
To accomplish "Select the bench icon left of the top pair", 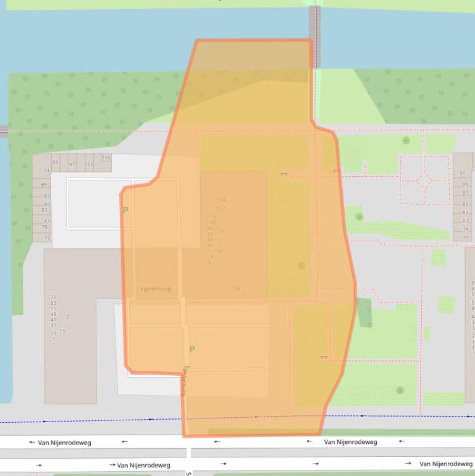I will (x=284, y=174).
